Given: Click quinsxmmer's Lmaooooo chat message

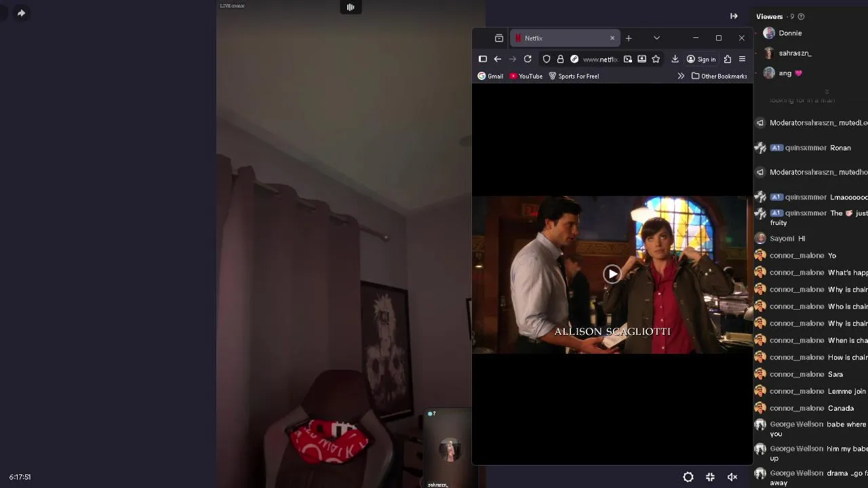Looking at the screenshot, I should point(811,197).
